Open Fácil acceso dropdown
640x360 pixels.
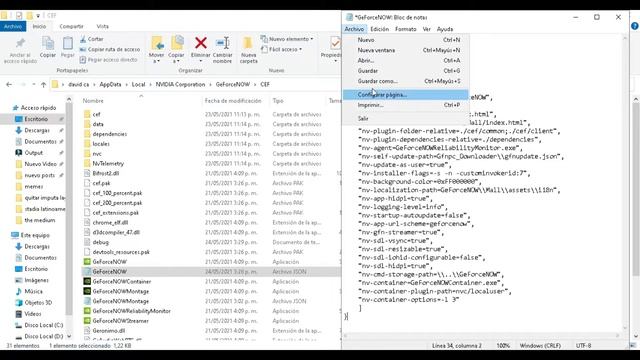[283, 49]
